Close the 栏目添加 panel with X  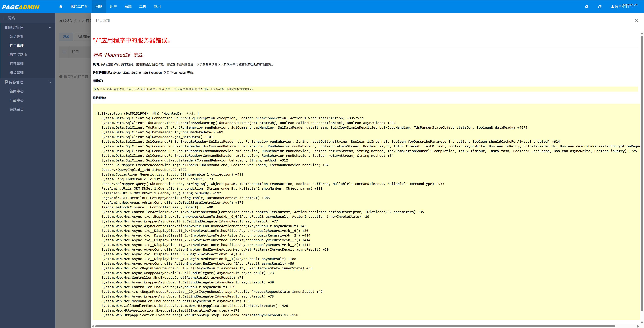point(636,20)
